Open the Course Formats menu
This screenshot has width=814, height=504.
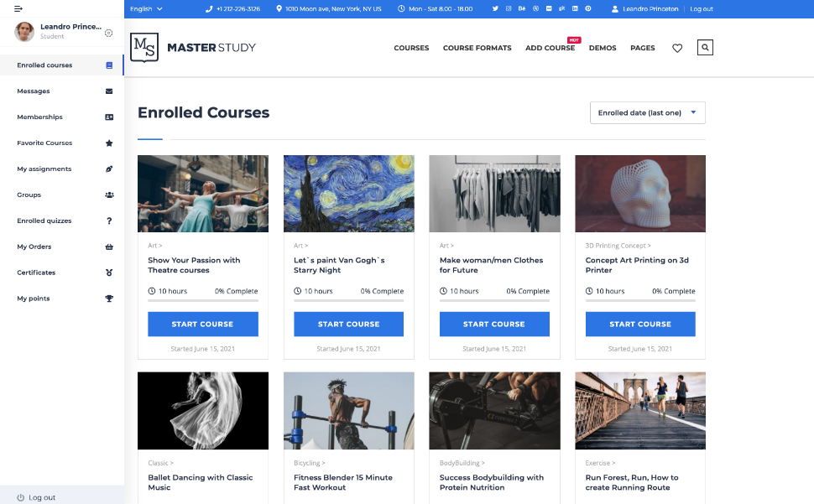click(477, 48)
